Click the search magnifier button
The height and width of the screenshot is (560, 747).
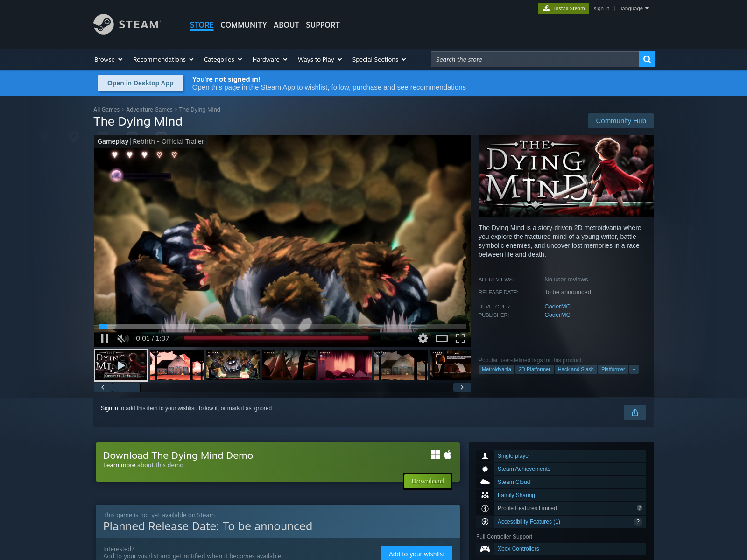click(x=647, y=59)
